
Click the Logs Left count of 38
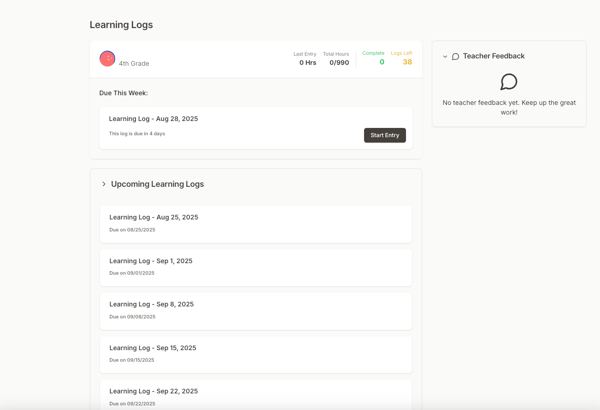[407, 62]
